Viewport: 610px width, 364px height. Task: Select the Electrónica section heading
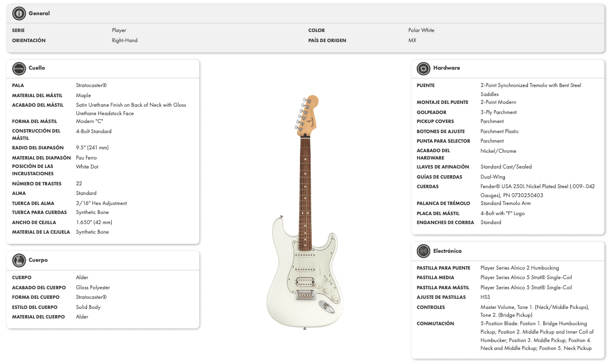[447, 251]
